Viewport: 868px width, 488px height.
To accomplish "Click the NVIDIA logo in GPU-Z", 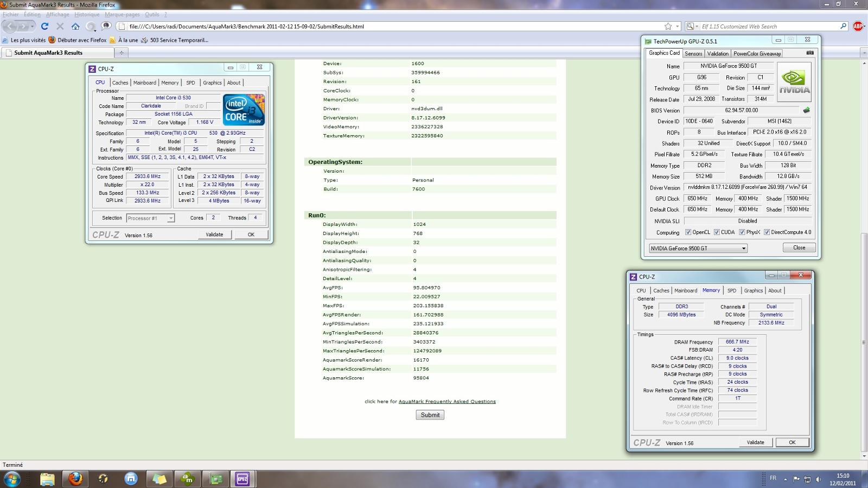I will click(x=794, y=82).
